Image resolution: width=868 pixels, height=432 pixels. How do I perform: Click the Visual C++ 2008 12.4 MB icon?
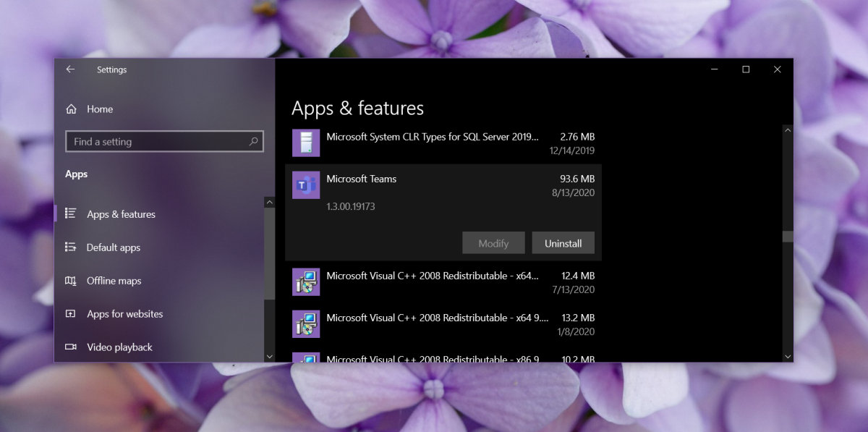pyautogui.click(x=306, y=281)
